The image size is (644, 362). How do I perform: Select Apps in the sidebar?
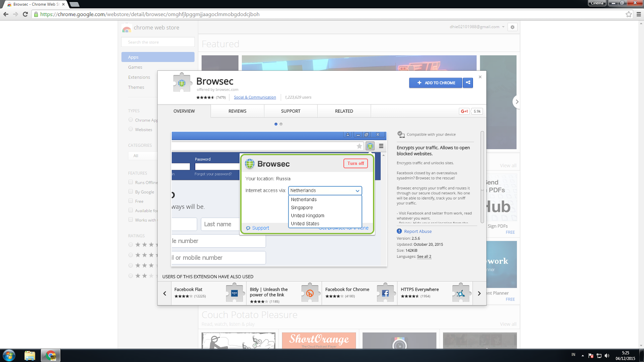158,57
